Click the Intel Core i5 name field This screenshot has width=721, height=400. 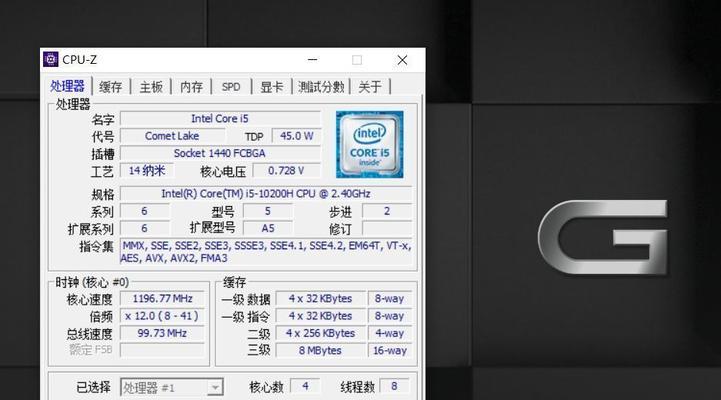coord(220,119)
